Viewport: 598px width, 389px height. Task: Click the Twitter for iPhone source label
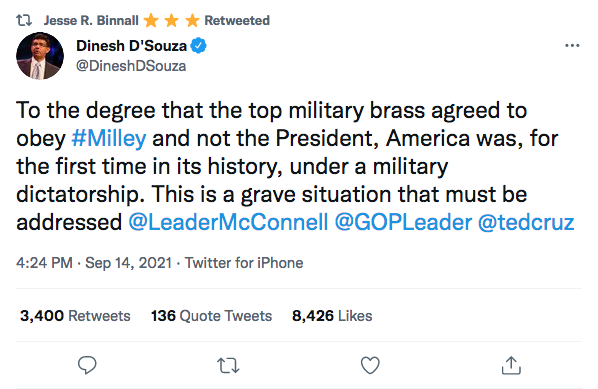pyautogui.click(x=244, y=263)
